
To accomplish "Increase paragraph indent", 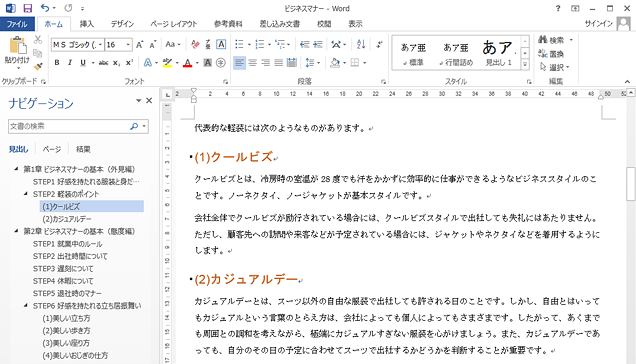I will 318,44.
